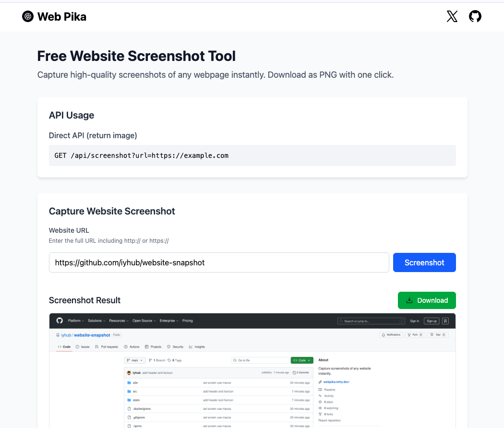Click the 'Screenshot Result' label
Screen dimensions: 504x428
tap(84, 300)
